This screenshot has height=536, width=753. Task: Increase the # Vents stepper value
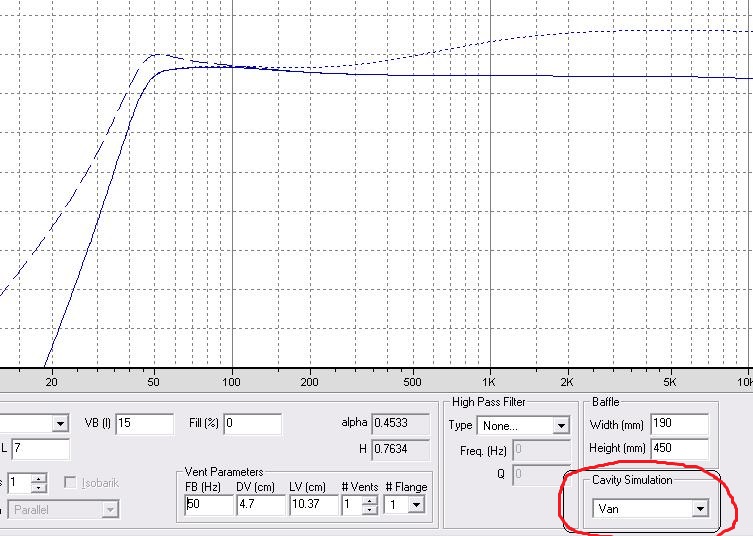(369, 500)
